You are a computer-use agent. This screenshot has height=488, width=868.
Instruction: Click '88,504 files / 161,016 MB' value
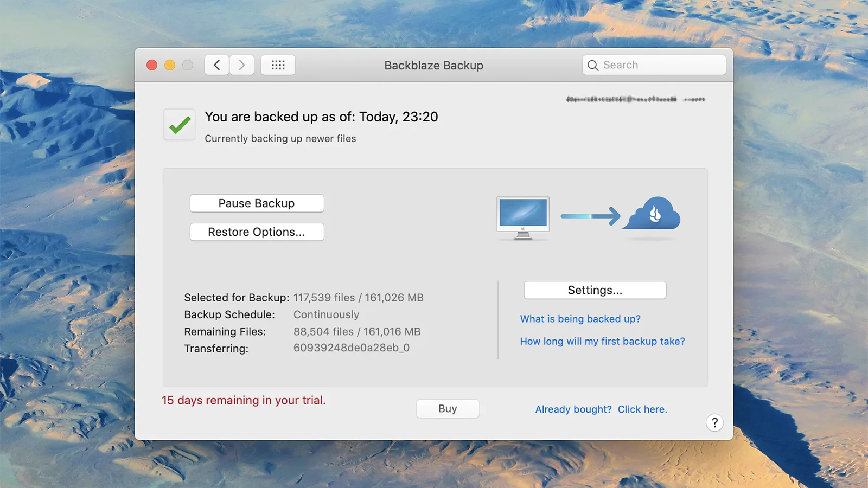click(x=357, y=331)
